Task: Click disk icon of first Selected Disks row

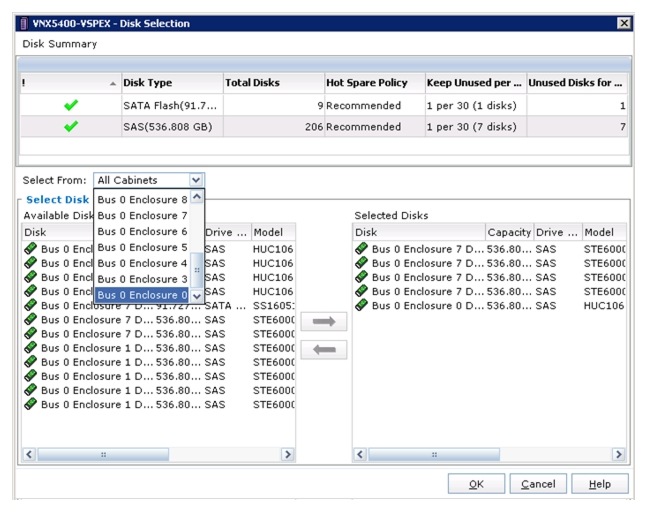Action: coord(361,248)
